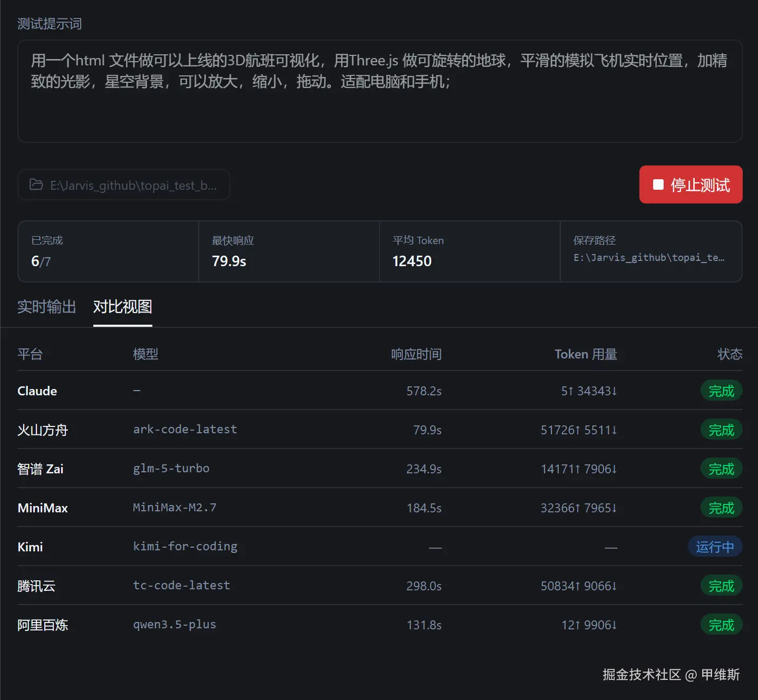Click the 保存路径 E:\Jarvis_github path value
This screenshot has width=758, height=700.
tap(649, 258)
